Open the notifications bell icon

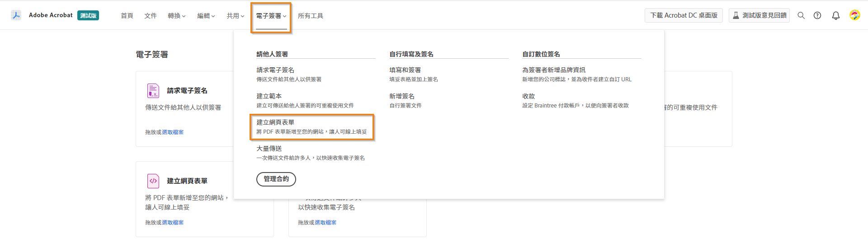836,15
